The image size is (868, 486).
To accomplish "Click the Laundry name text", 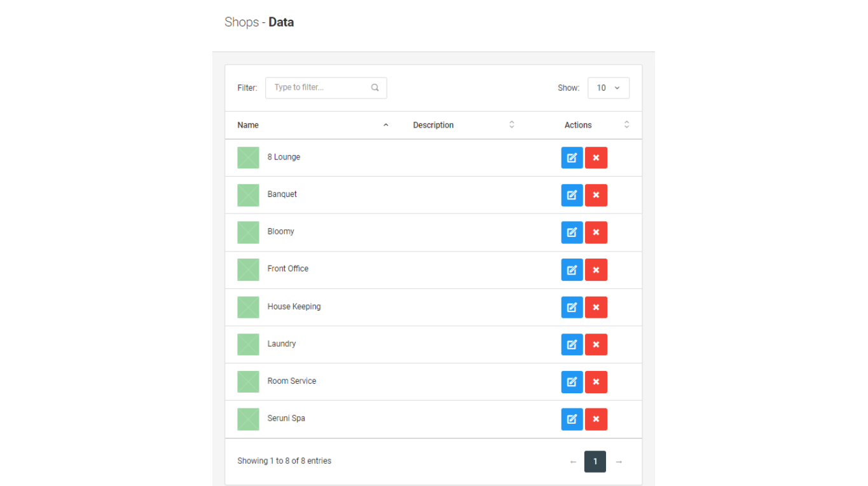I will (282, 344).
